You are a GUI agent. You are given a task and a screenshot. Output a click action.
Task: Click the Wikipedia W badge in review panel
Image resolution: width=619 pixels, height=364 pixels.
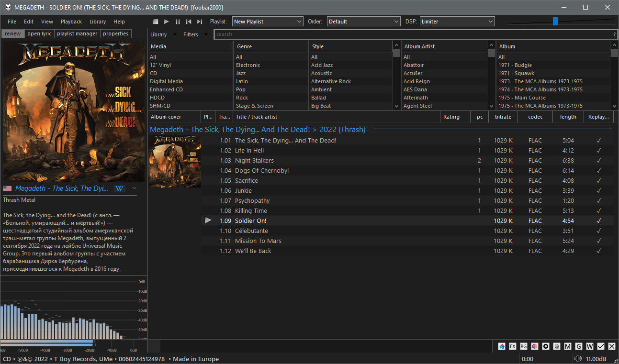(120, 188)
